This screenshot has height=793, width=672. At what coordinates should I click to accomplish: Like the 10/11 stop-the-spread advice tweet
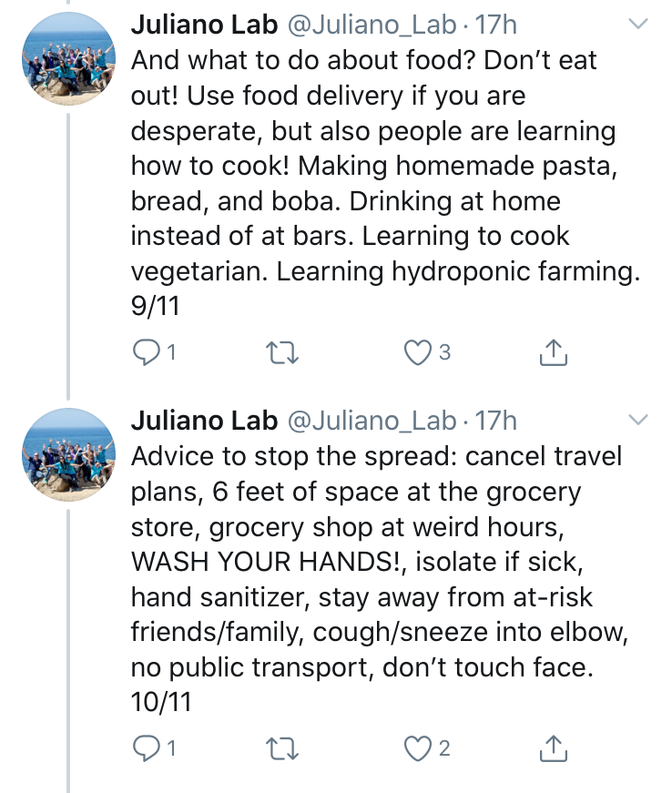coord(418,748)
